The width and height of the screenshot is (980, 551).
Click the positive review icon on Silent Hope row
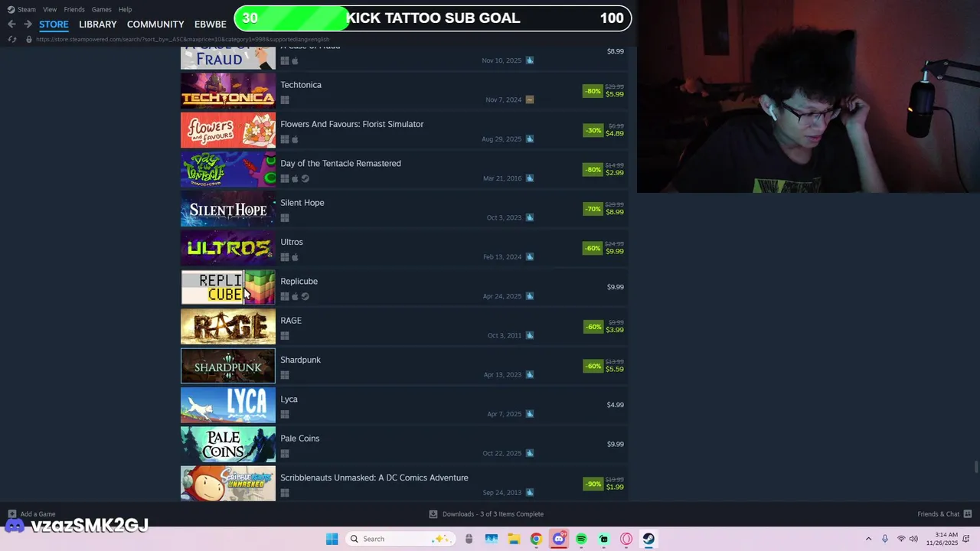click(x=530, y=217)
